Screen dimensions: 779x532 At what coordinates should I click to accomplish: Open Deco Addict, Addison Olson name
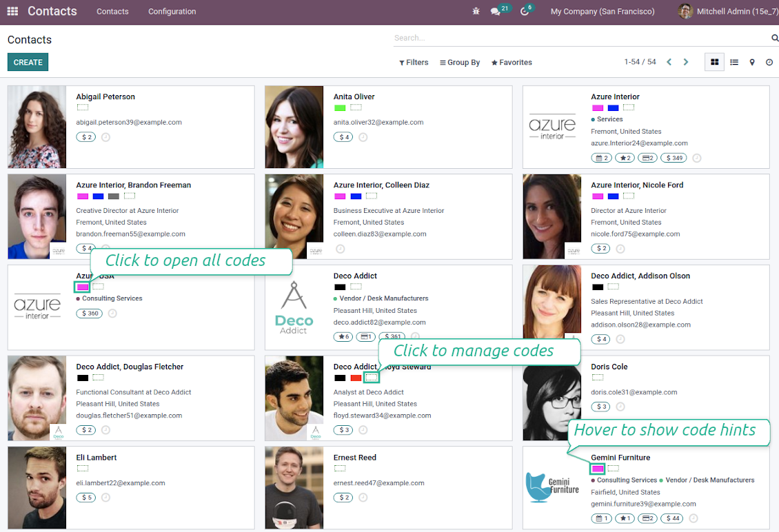(640, 276)
